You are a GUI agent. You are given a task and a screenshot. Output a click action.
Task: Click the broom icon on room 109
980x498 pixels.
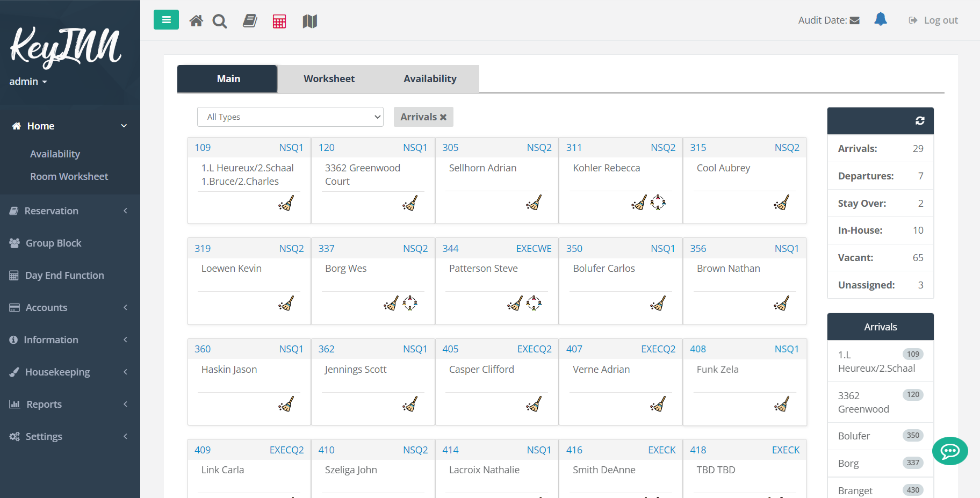[x=286, y=203]
